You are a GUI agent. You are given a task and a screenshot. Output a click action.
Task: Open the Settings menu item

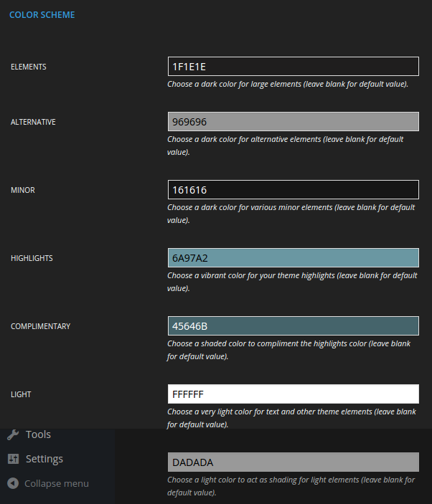(44, 459)
